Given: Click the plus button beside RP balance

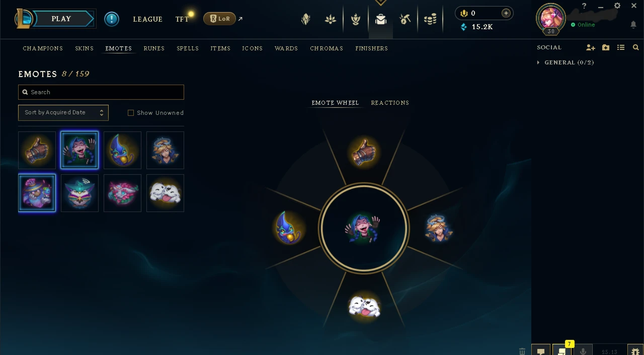Looking at the screenshot, I should pyautogui.click(x=506, y=13).
